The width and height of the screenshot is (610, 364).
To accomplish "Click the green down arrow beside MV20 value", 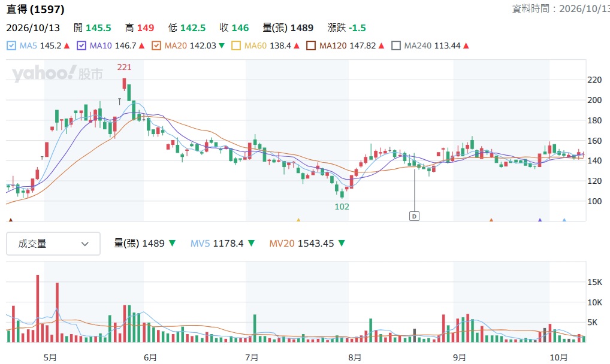I will (x=342, y=244).
